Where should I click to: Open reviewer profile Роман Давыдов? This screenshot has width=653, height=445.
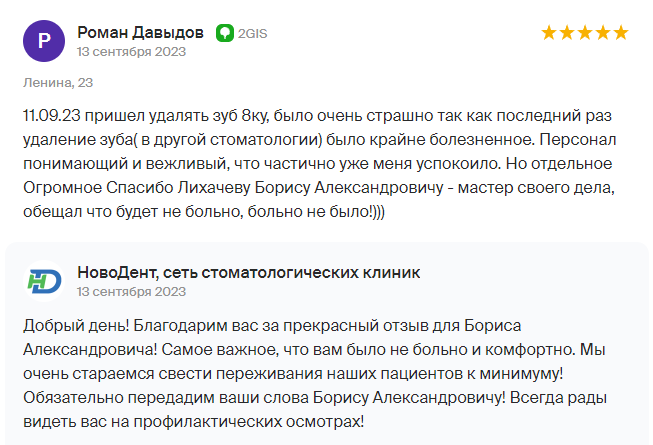tap(140, 32)
